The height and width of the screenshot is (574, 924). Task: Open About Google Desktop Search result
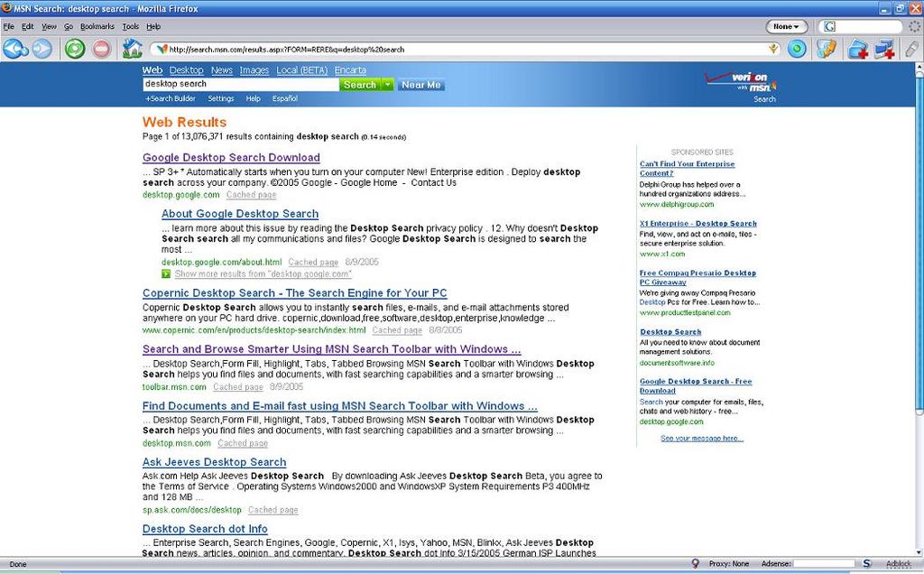point(240,214)
